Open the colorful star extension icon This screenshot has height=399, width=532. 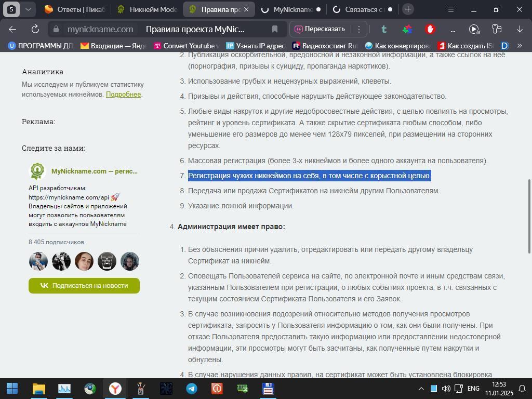pyautogui.click(x=407, y=29)
